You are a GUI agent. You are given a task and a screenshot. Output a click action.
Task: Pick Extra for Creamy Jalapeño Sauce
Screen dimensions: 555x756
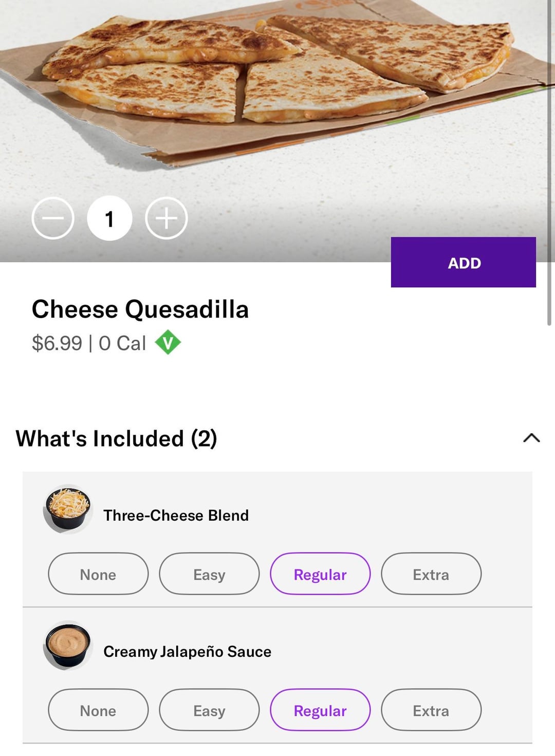click(431, 710)
